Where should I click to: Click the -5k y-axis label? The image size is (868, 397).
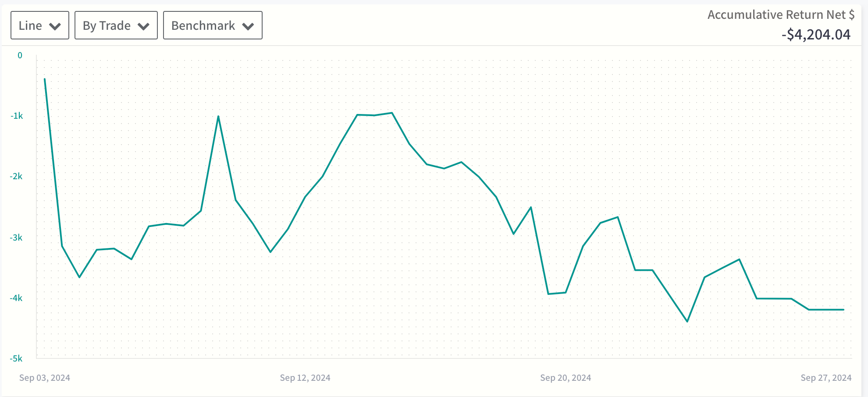click(16, 359)
